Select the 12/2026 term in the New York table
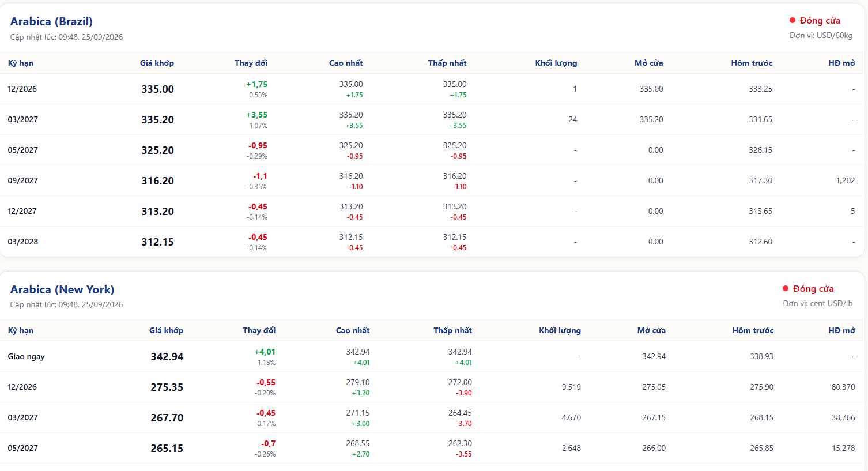 [x=22, y=387]
